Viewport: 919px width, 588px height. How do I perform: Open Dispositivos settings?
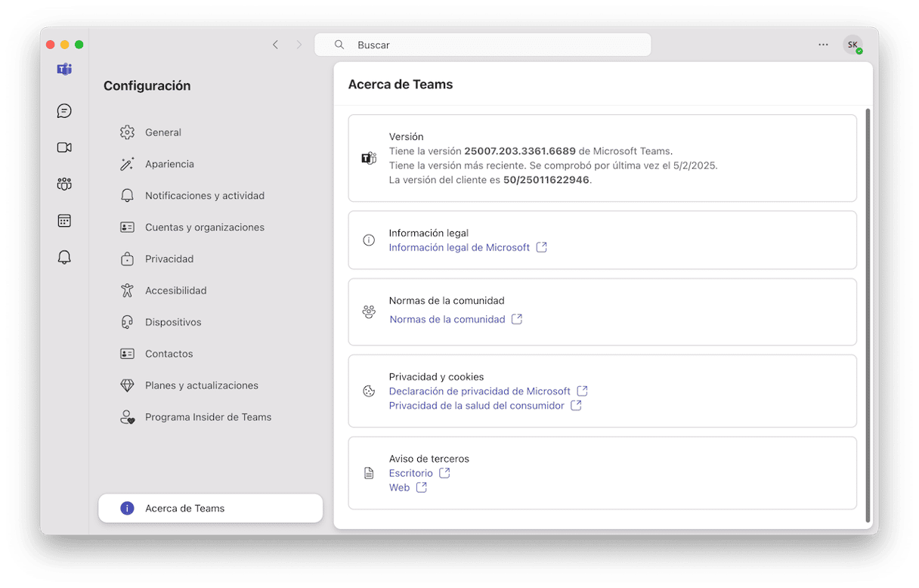click(211, 323)
